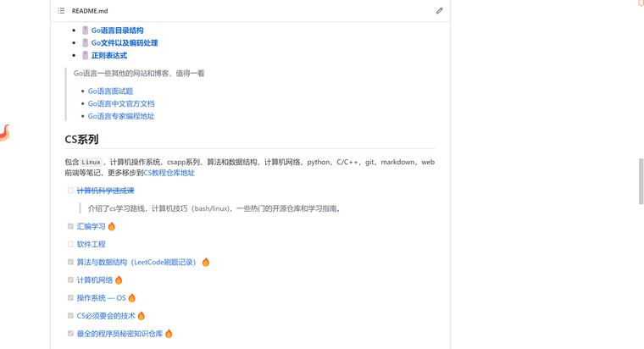The width and height of the screenshot is (644, 349).
Task: Open the Go文件以及编码处理 link
Action: [x=125, y=43]
